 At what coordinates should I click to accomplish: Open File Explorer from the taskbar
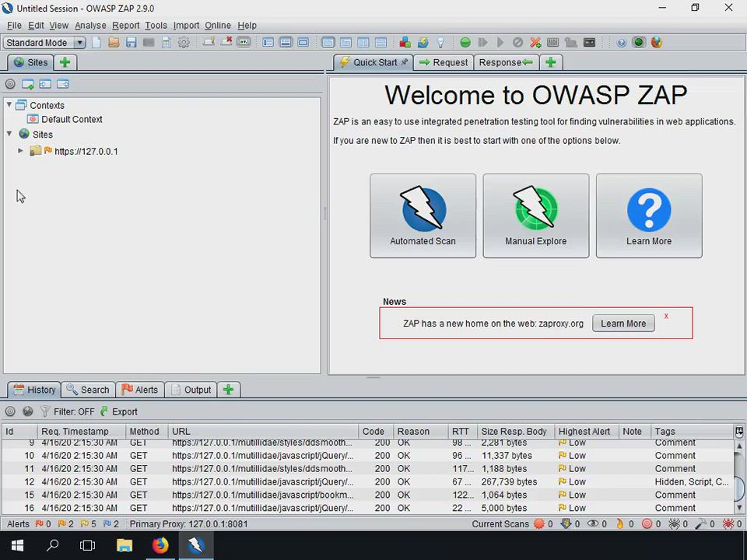click(x=124, y=544)
